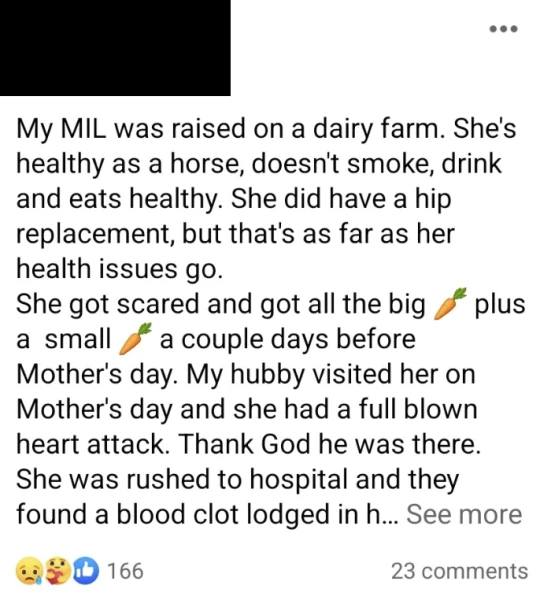Open the 23 comments thread
Screen dimensions: 540x600
coord(459,571)
